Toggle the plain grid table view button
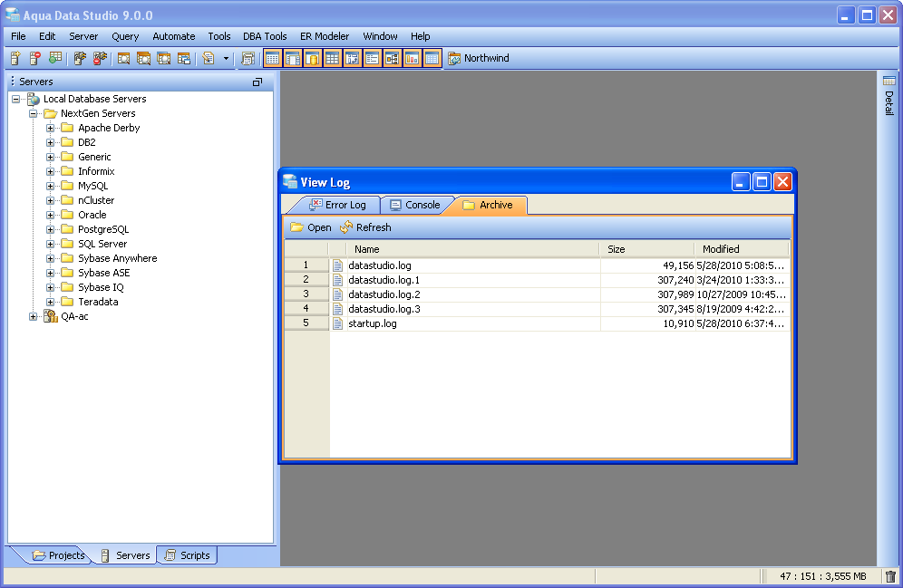Image resolution: width=903 pixels, height=588 pixels. click(333, 58)
